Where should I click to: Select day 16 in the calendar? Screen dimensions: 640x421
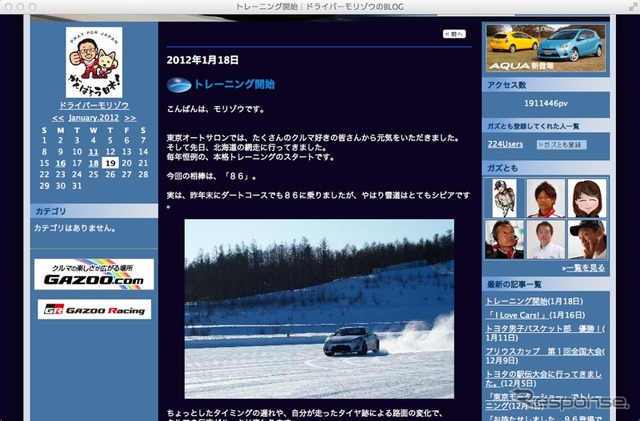tap(61, 162)
